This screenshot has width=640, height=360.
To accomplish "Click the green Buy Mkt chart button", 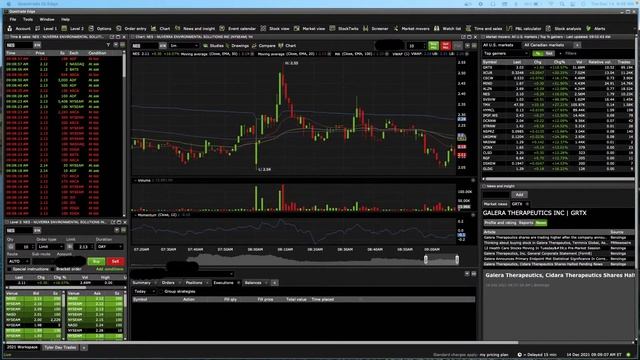I will coord(433,46).
